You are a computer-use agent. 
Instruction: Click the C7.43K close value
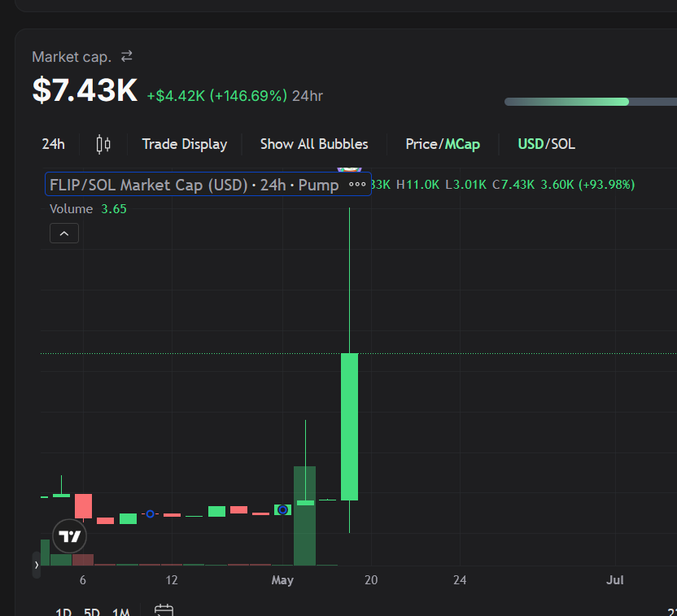tap(513, 185)
